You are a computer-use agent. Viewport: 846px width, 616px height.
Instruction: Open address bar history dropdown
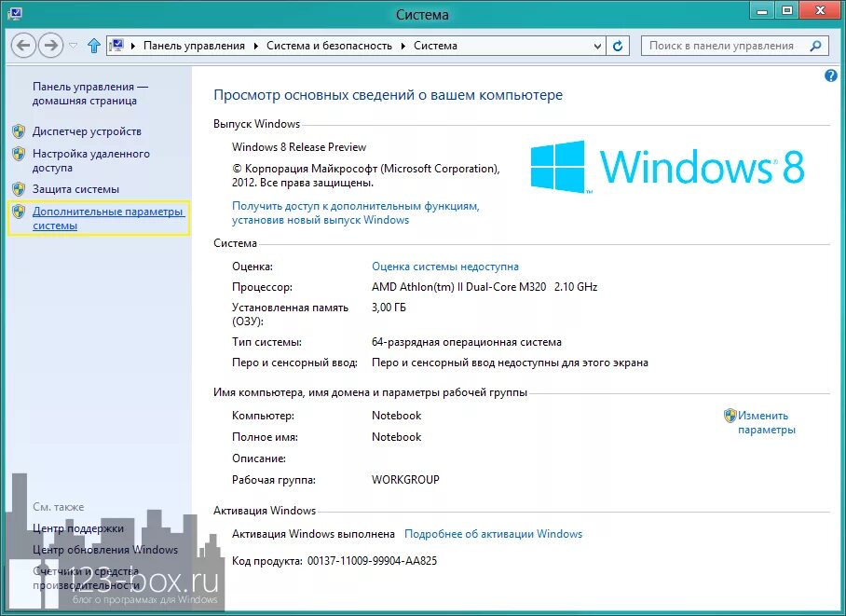tap(597, 46)
